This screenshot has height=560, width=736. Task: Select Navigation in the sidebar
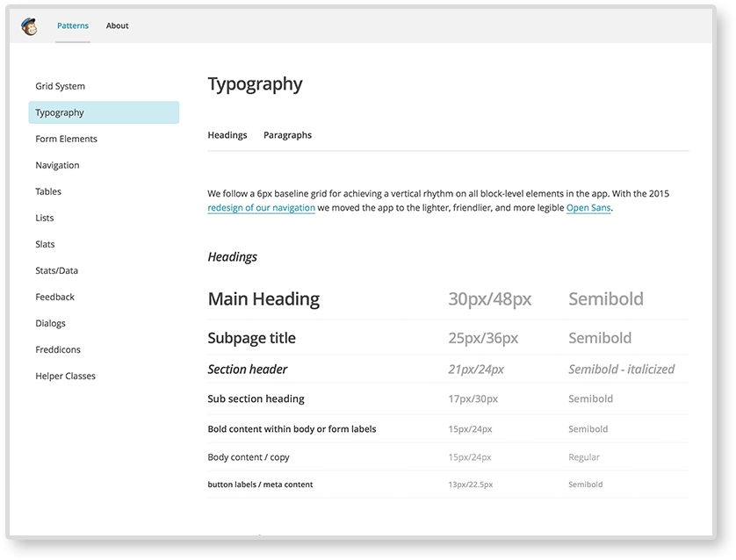pos(57,165)
